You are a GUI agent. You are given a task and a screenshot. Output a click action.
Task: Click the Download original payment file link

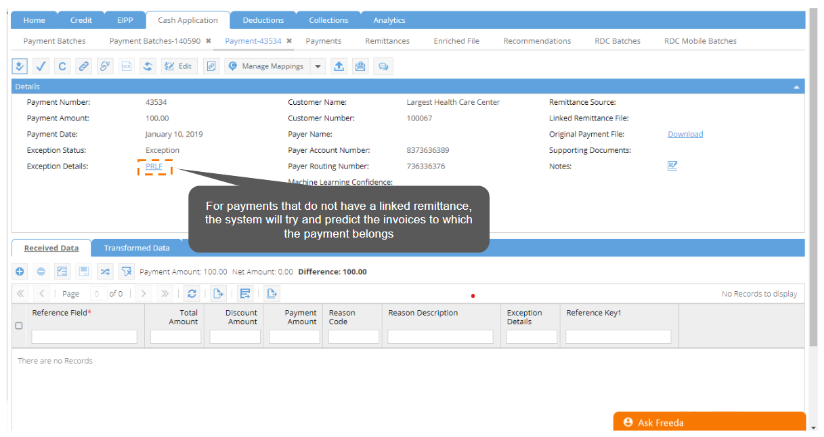click(x=685, y=134)
